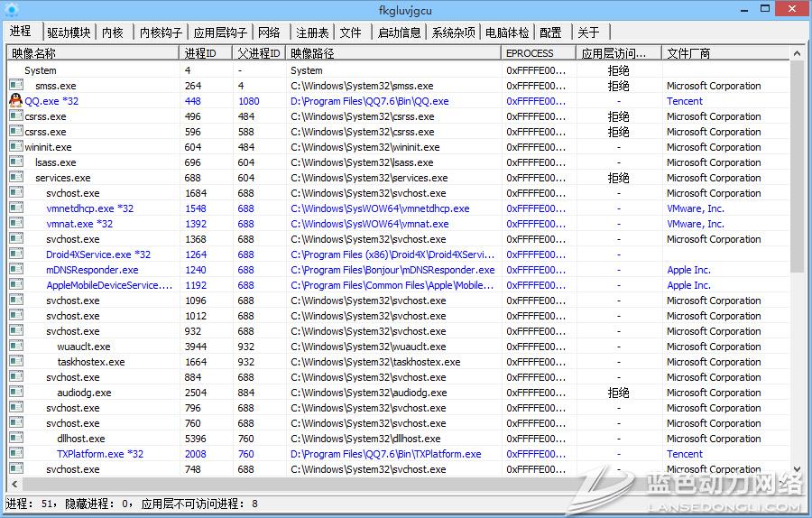Switch to the 驱动模块 tab
Screen dimensions: 812x518
(x=69, y=32)
